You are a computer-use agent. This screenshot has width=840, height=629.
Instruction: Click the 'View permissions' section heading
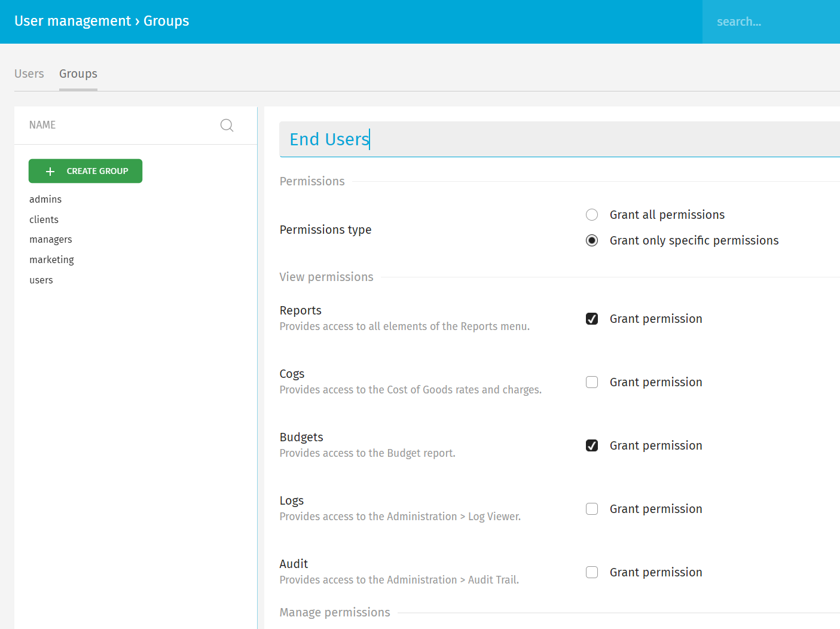click(x=326, y=277)
